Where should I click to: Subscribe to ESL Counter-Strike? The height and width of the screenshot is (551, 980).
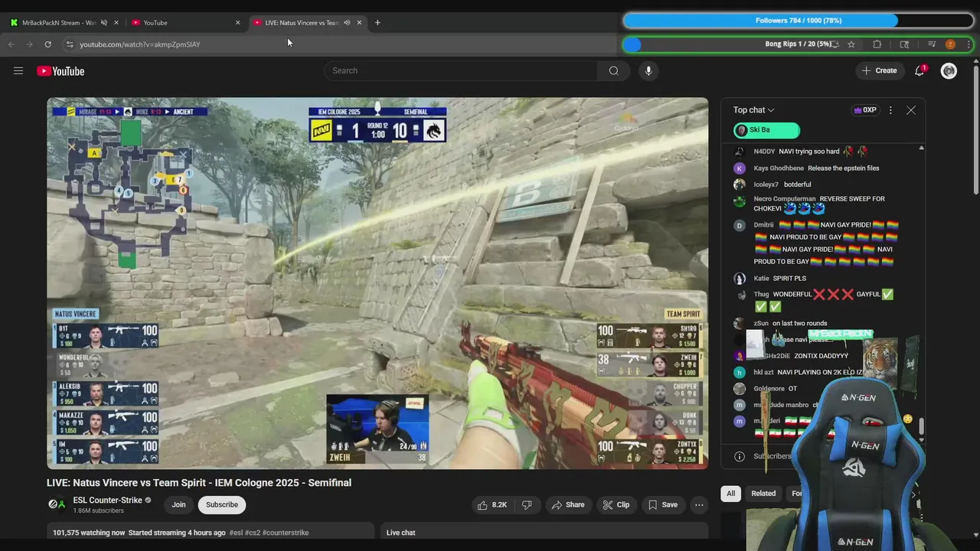[x=222, y=505]
